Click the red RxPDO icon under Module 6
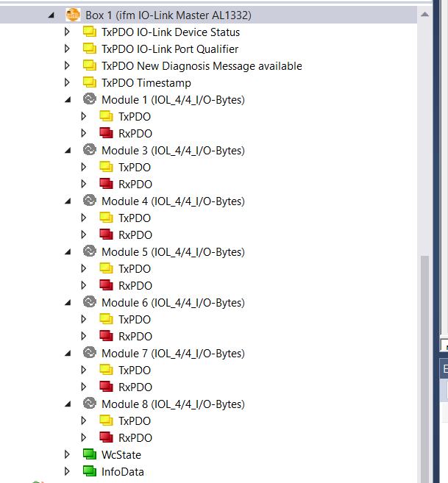Image resolution: width=448 pixels, height=483 pixels. click(x=107, y=336)
